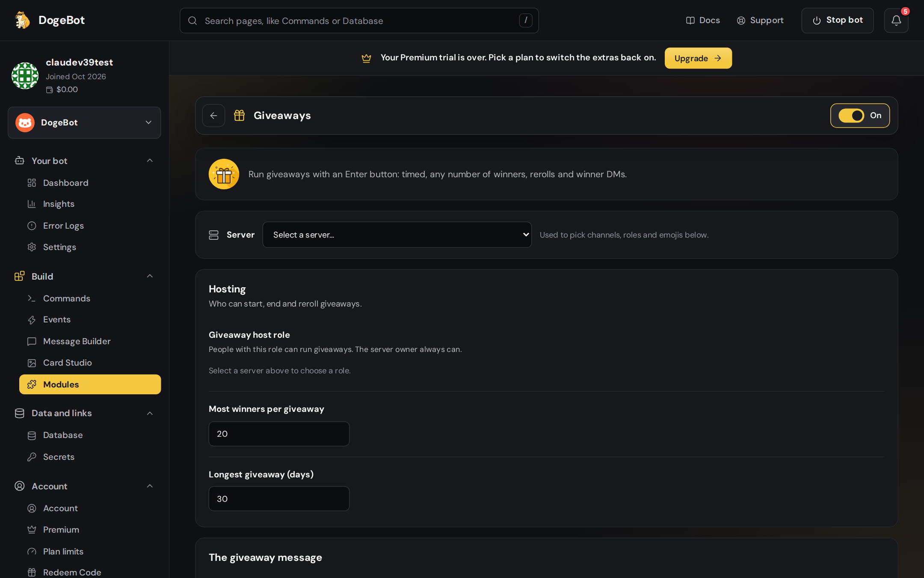Click the Stop bot button

(838, 20)
